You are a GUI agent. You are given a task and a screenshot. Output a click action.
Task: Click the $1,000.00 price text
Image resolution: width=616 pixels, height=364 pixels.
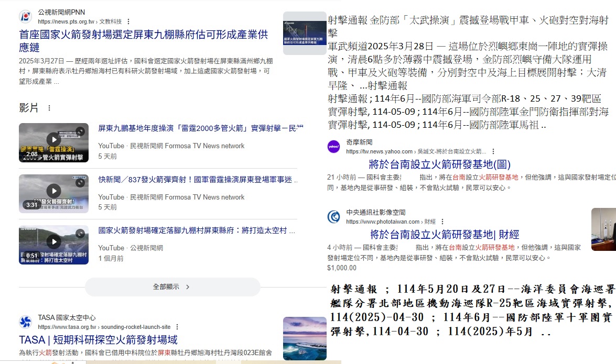tap(342, 268)
